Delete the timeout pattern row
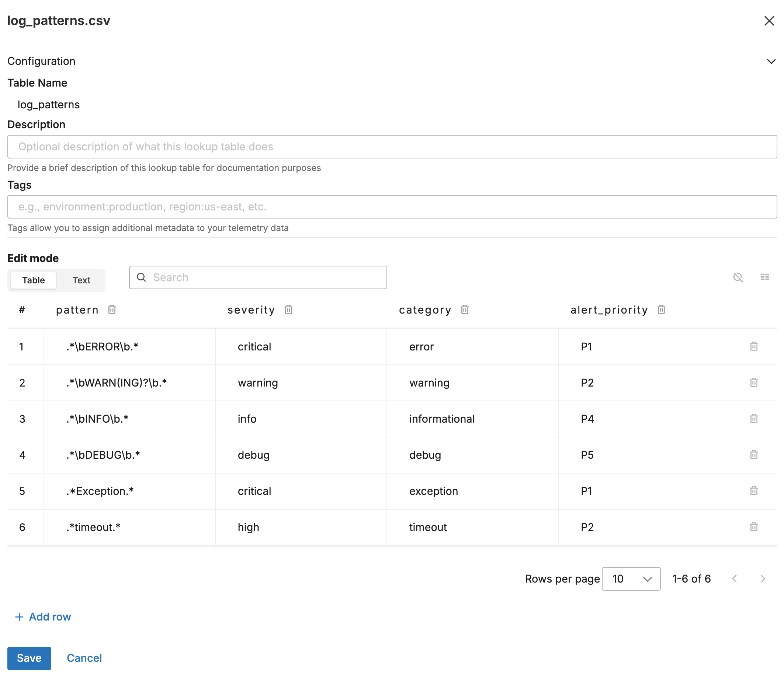The height and width of the screenshot is (678, 784). [x=753, y=527]
